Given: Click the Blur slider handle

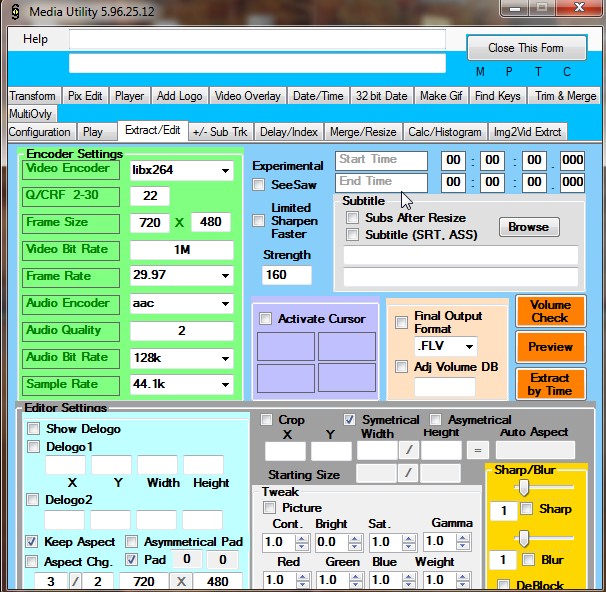Looking at the screenshot, I should click(x=524, y=538).
